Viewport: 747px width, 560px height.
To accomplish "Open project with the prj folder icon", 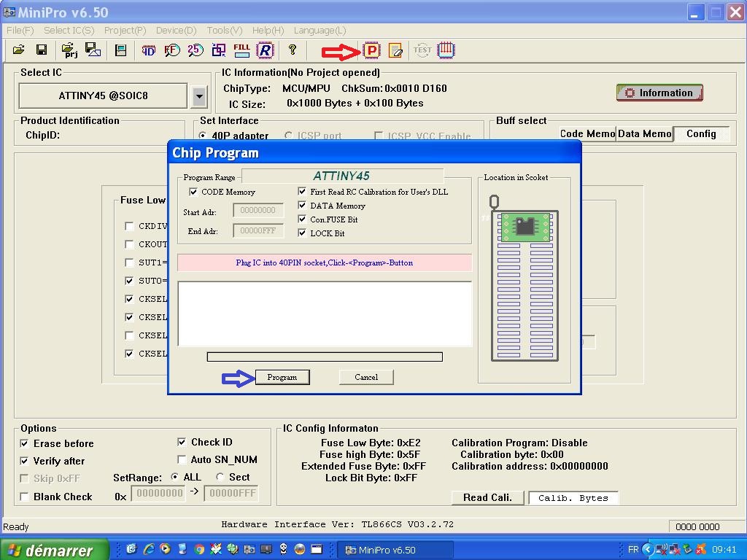I will pyautogui.click(x=69, y=50).
